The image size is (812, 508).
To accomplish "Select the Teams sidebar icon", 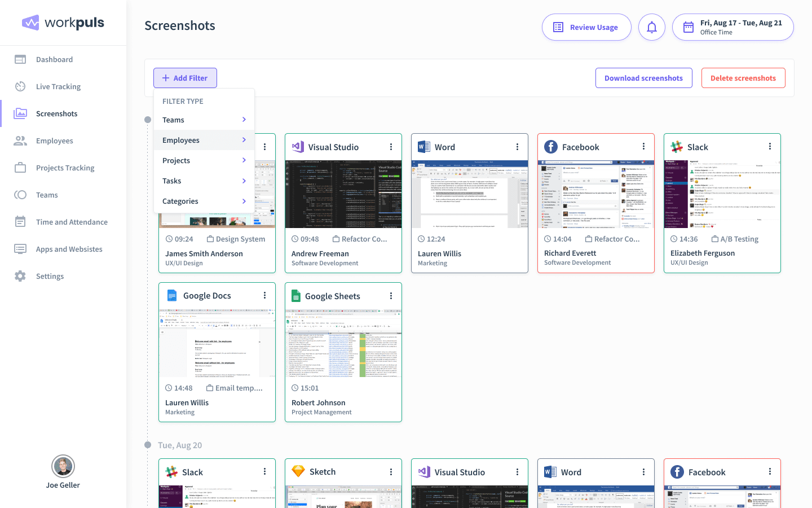I will point(20,195).
